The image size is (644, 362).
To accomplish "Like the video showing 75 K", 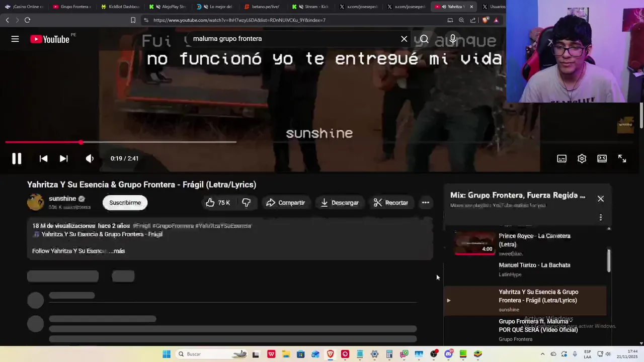I will (218, 203).
